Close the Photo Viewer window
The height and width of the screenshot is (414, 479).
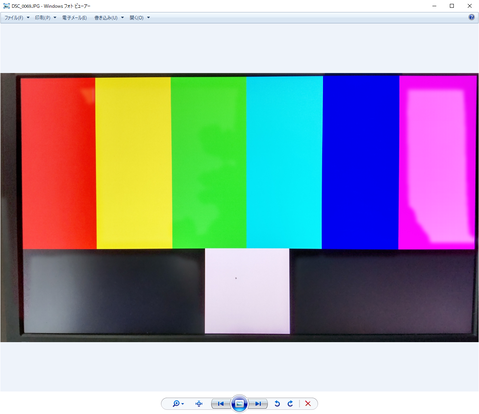coord(469,6)
